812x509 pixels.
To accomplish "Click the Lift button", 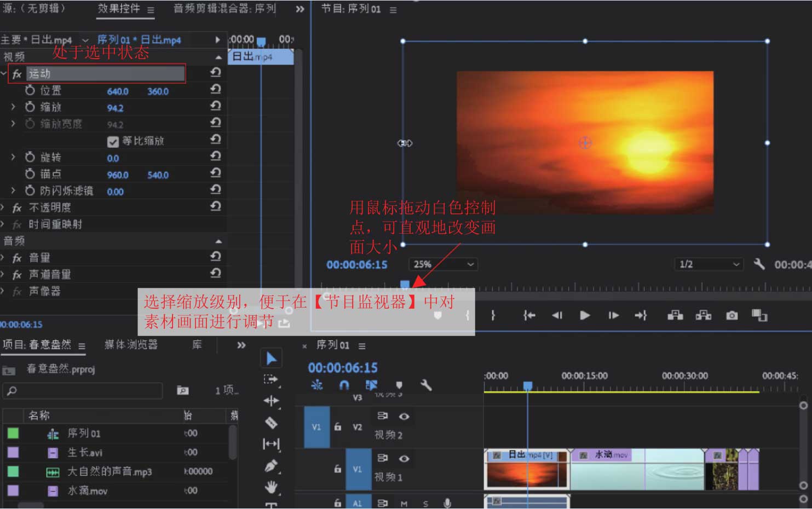I will tap(675, 315).
